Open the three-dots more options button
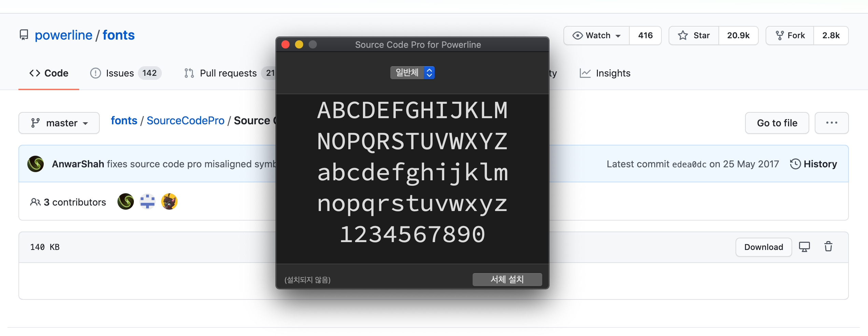 (831, 123)
